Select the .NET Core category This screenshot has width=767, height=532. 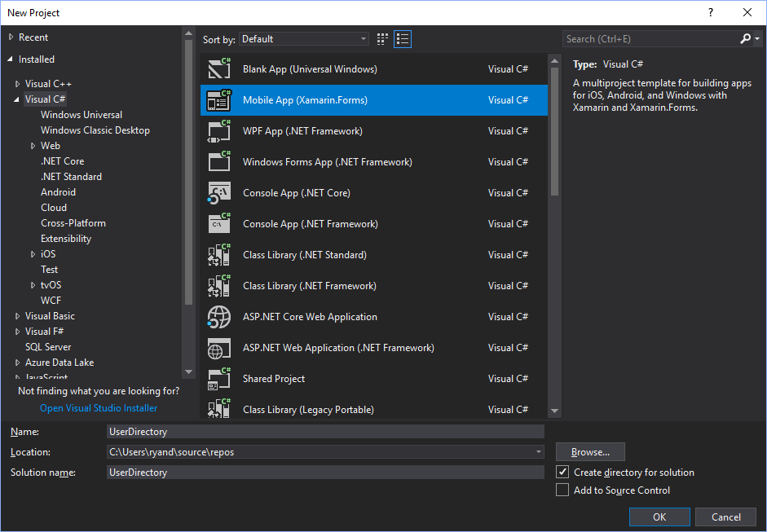coord(62,160)
